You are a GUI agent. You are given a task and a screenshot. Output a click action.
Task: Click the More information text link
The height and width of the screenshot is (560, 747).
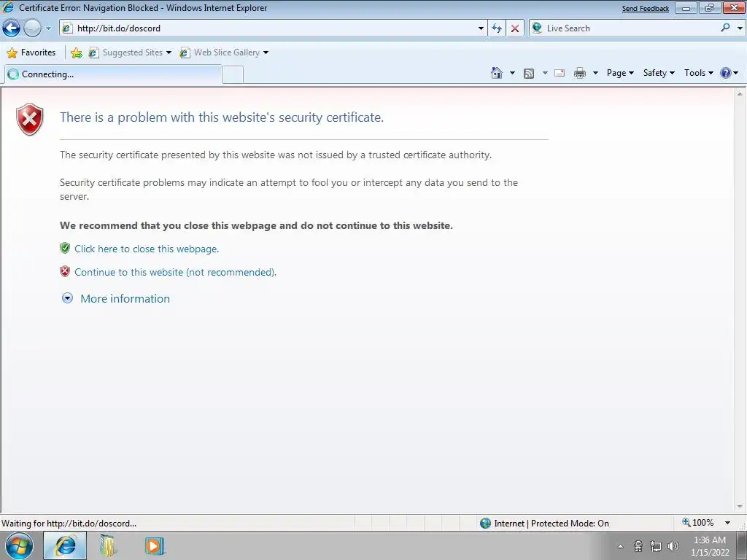pos(125,298)
